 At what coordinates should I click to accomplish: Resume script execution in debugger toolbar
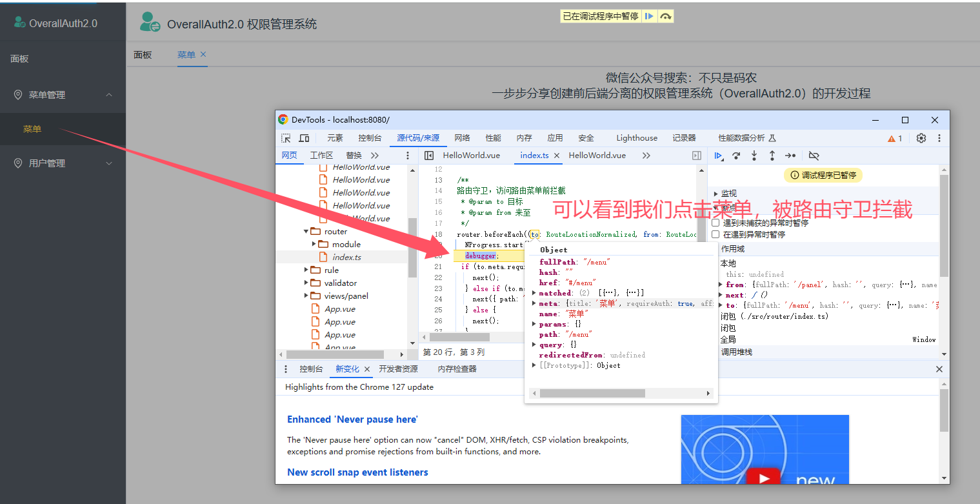[718, 156]
